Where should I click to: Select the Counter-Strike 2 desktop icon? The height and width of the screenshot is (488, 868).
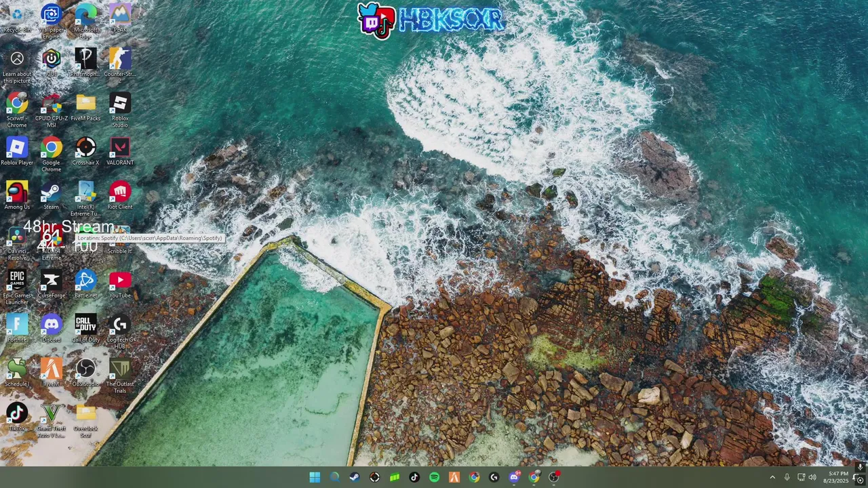[120, 66]
